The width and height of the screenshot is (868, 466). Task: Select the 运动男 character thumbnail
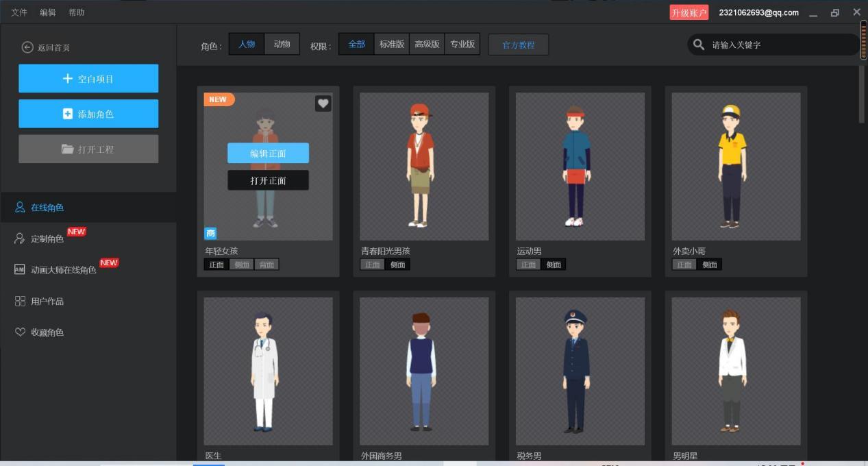pos(580,167)
